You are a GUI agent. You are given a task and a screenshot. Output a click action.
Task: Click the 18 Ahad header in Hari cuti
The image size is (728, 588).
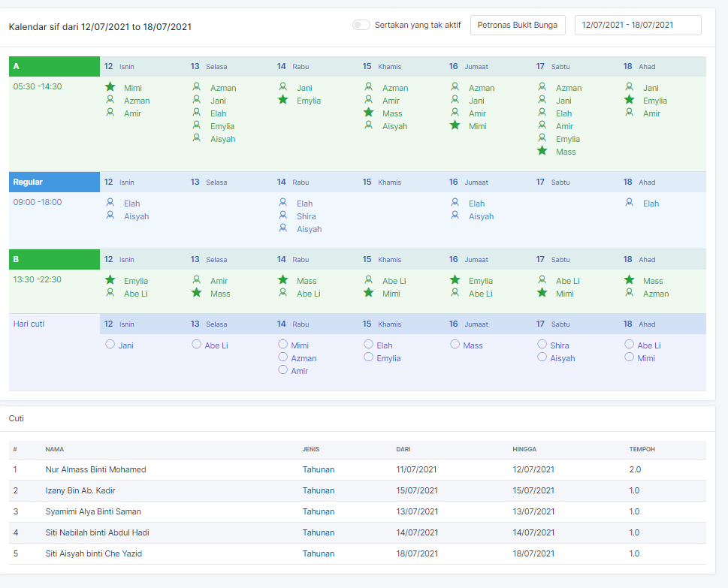point(639,324)
